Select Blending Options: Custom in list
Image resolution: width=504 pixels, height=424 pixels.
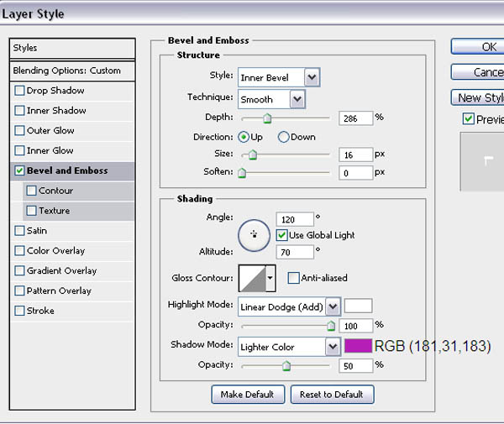tap(72, 71)
